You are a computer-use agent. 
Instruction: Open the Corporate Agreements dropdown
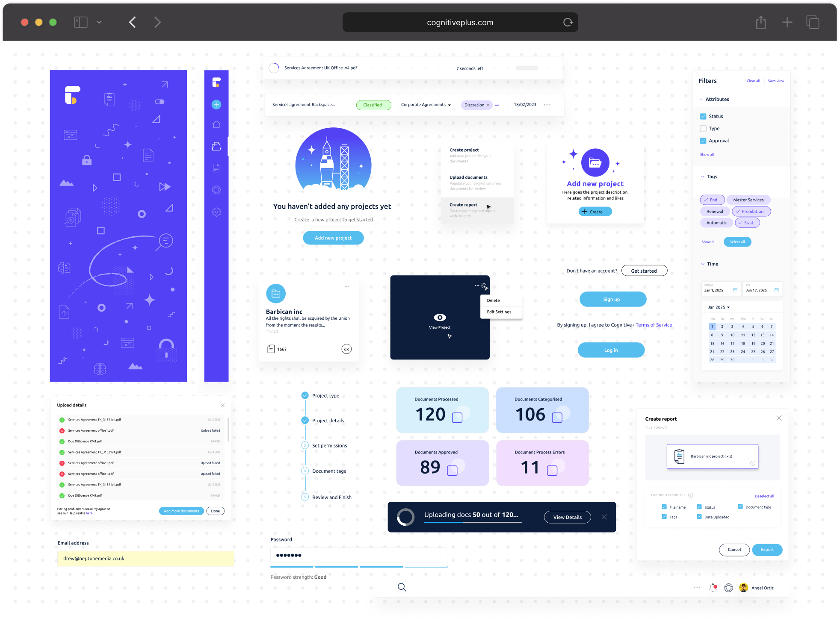click(x=425, y=105)
